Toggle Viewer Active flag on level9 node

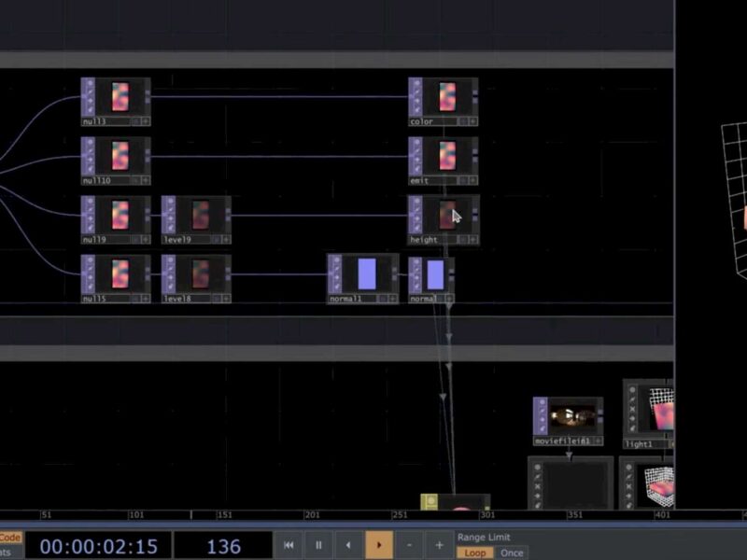(x=171, y=201)
